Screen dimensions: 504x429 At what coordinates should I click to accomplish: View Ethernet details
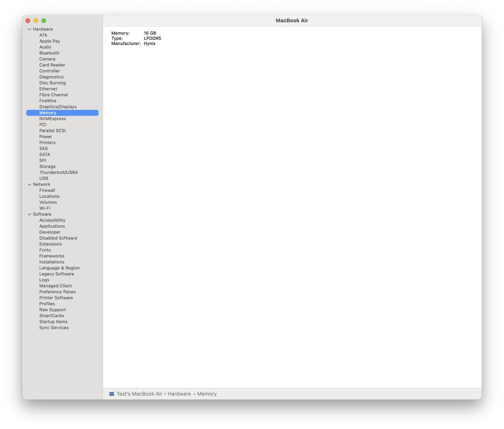point(48,89)
